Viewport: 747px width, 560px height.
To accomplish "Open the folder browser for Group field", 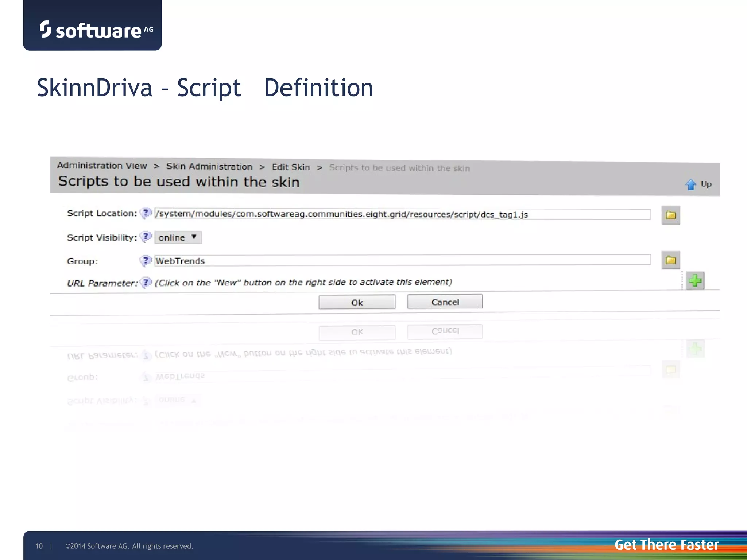I will [x=670, y=260].
